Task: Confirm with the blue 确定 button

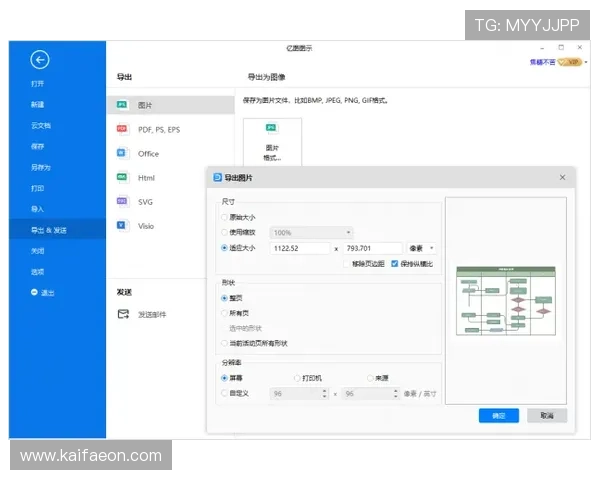Action: tap(499, 416)
